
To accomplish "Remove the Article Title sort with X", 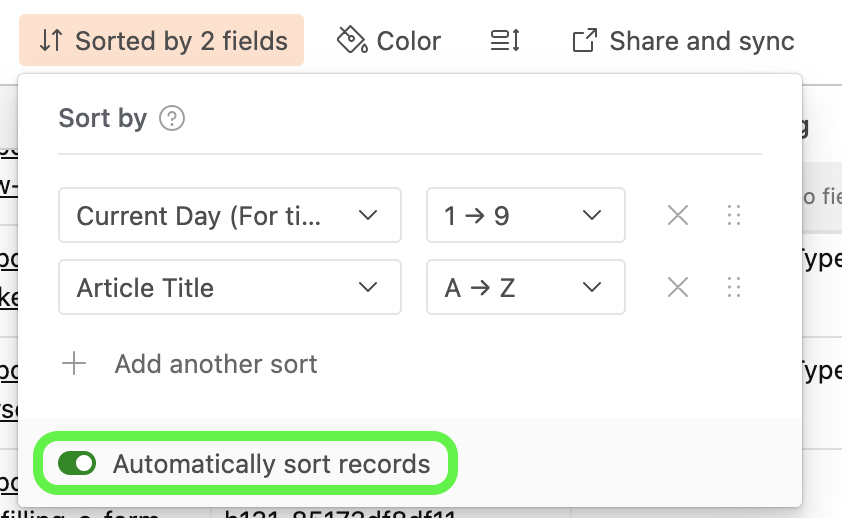I will point(678,287).
